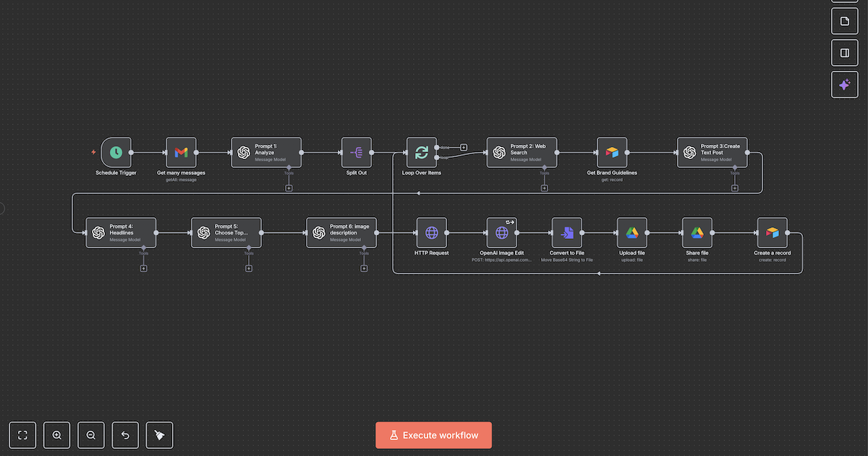Zoom in on the canvas

tap(56, 435)
